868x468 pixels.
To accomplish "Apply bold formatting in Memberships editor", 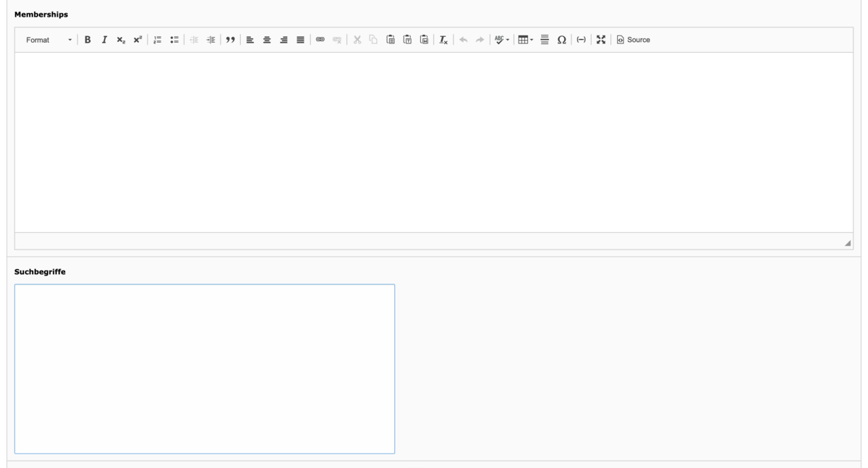I will click(x=88, y=40).
